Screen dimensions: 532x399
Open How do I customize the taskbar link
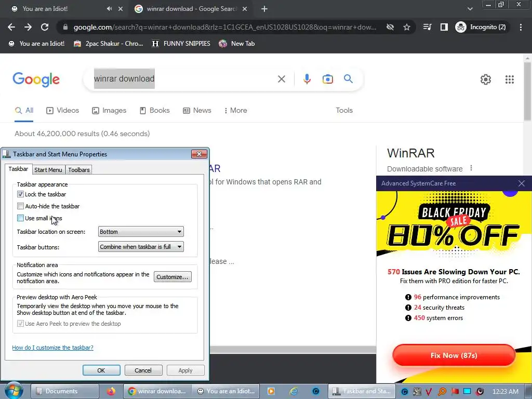[x=52, y=348]
